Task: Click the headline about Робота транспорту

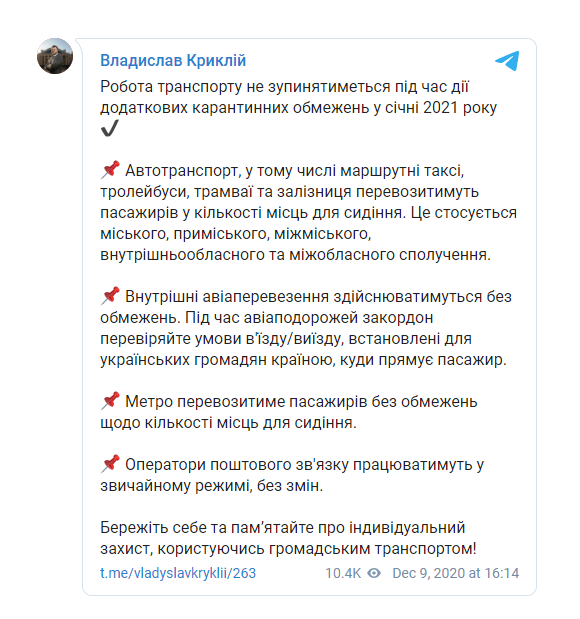Action: (x=298, y=107)
